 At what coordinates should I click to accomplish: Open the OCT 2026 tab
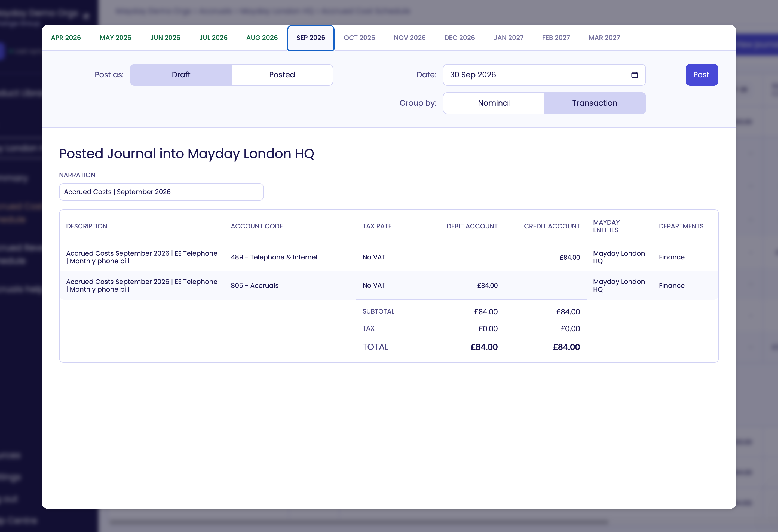point(359,38)
